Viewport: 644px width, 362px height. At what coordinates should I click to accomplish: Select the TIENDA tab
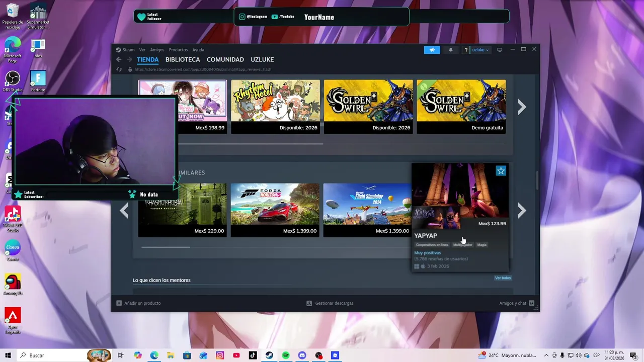click(x=147, y=59)
